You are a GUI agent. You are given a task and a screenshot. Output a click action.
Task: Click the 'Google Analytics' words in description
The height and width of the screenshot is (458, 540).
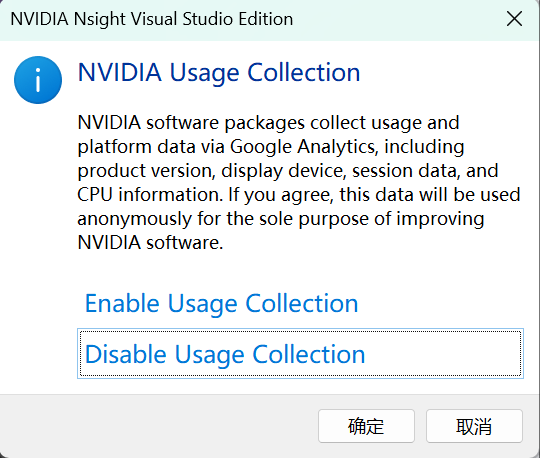[302, 147]
